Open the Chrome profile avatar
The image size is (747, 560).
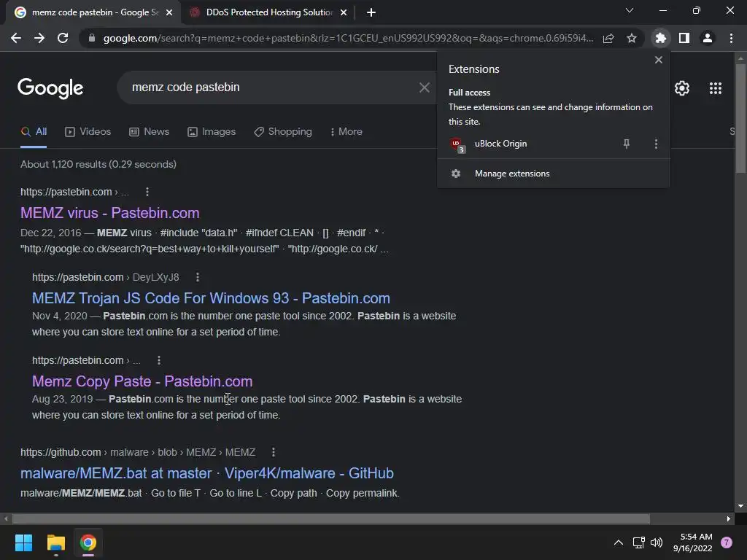click(x=708, y=38)
